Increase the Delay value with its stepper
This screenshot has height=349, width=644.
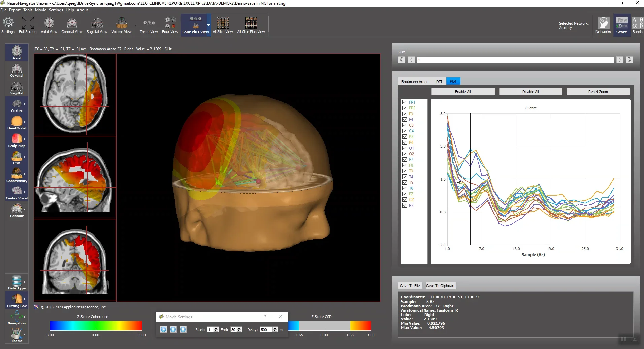click(x=275, y=328)
